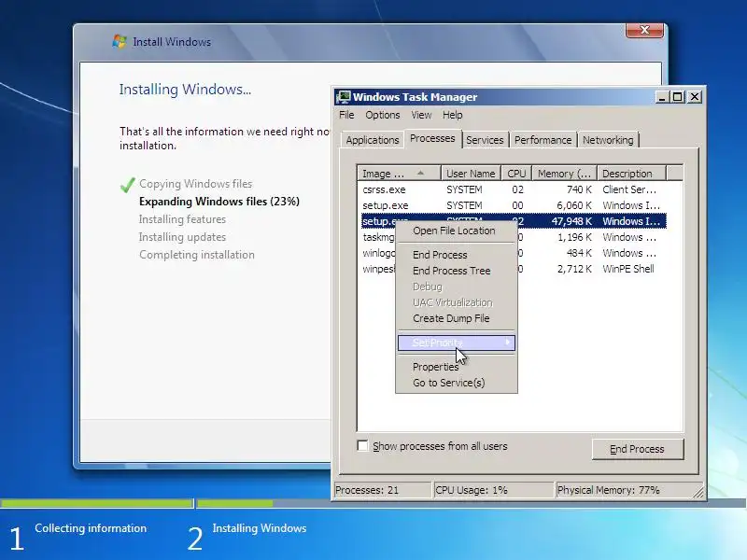Click the Installing features step text
747x560 pixels.
click(182, 219)
